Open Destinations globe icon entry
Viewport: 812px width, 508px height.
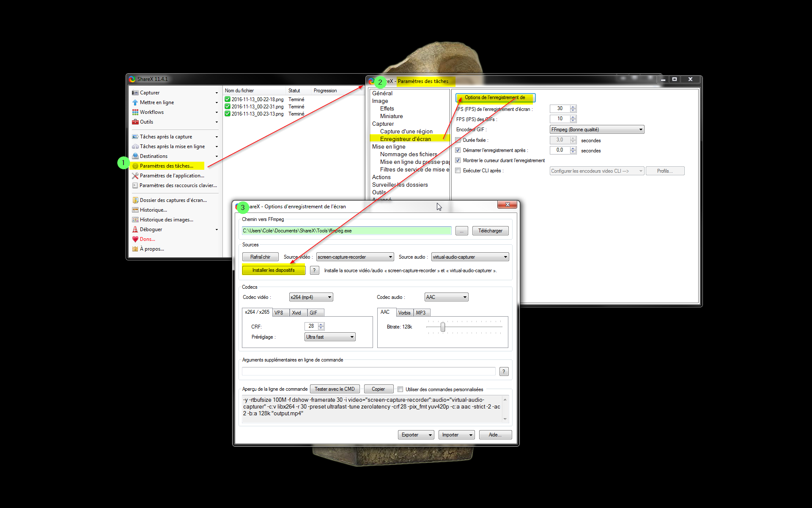coord(135,156)
